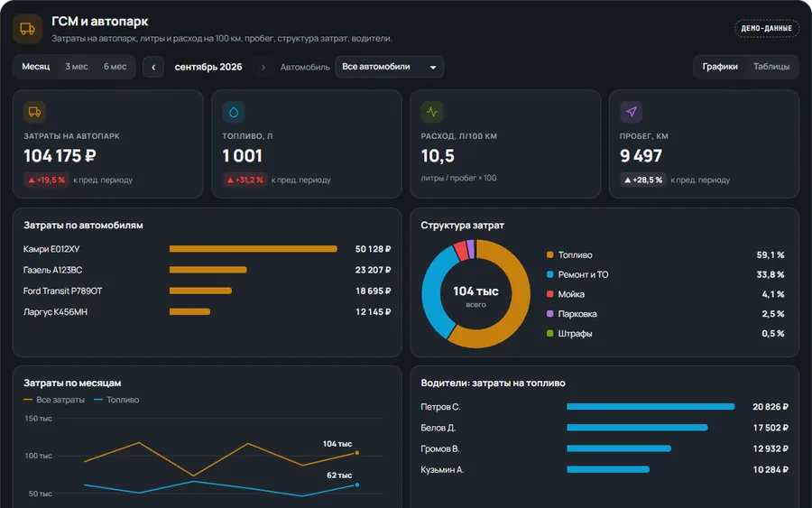Switch to Таблицы view
The width and height of the screenshot is (812, 508).
(771, 67)
